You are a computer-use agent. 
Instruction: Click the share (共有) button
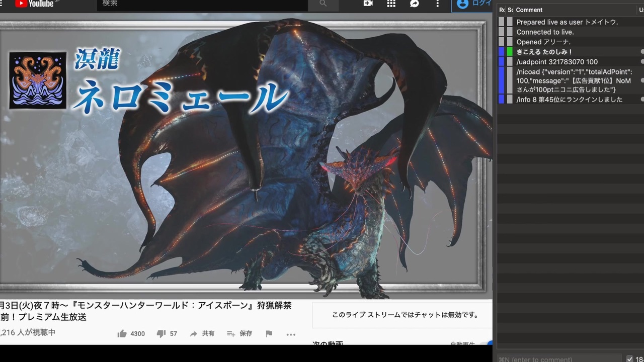[202, 333]
